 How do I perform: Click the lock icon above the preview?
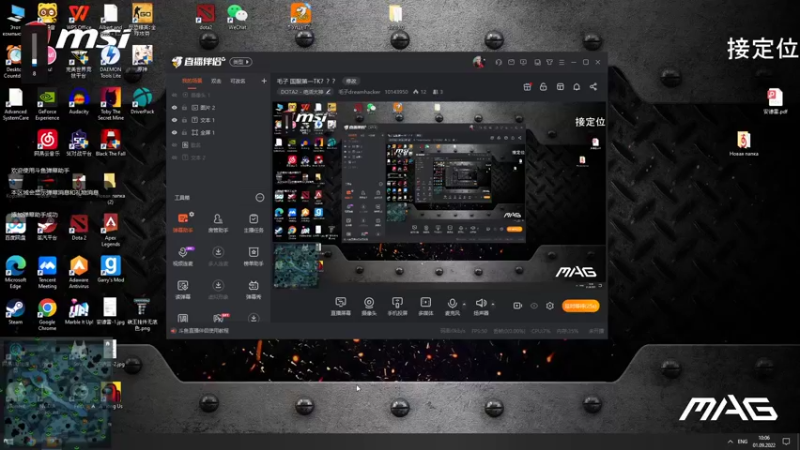click(x=543, y=87)
